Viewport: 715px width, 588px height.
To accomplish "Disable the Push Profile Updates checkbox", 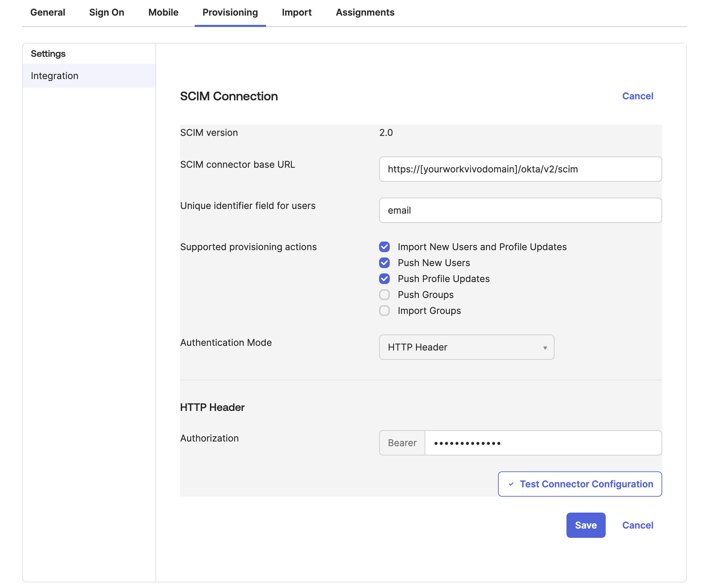I will tap(384, 279).
